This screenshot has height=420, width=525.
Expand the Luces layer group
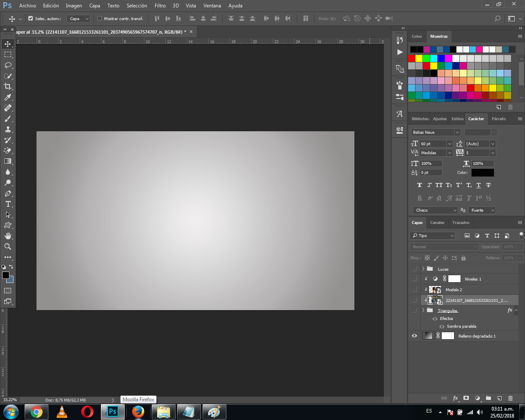click(x=423, y=269)
